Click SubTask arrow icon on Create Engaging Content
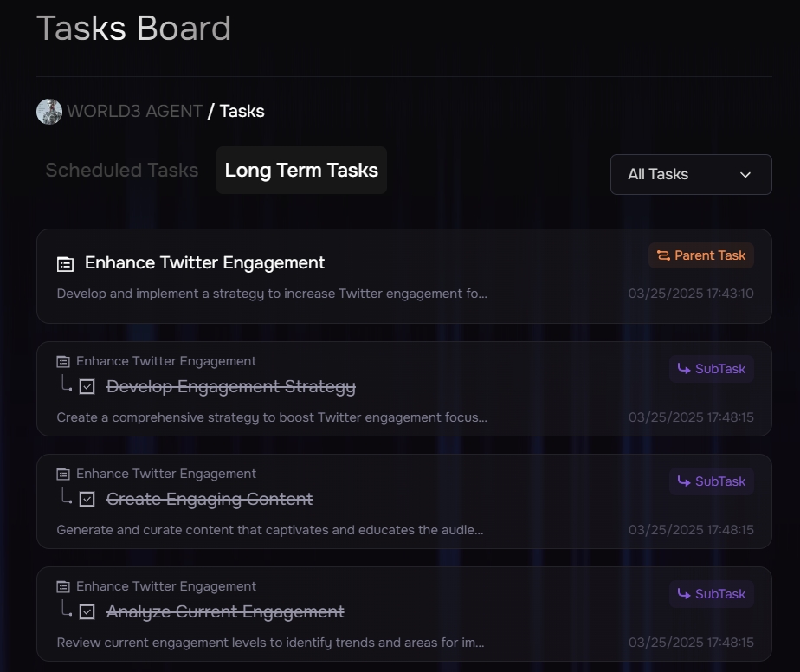Image resolution: width=800 pixels, height=672 pixels. click(684, 481)
